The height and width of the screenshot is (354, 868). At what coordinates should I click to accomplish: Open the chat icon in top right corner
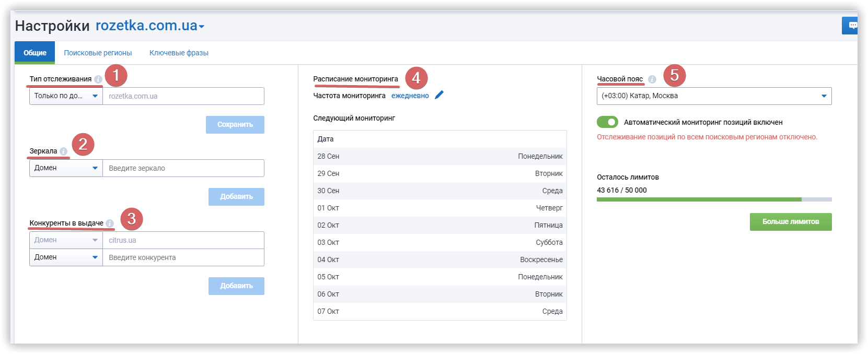point(851,26)
